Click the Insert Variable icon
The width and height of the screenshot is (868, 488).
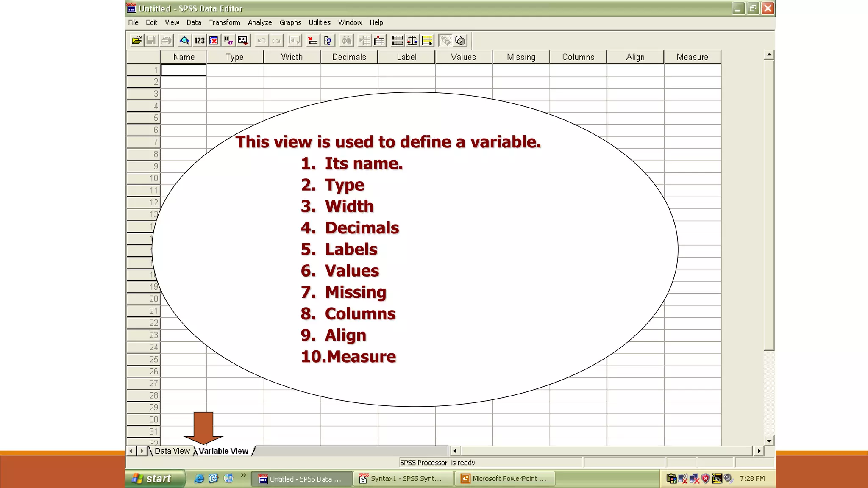pos(379,41)
